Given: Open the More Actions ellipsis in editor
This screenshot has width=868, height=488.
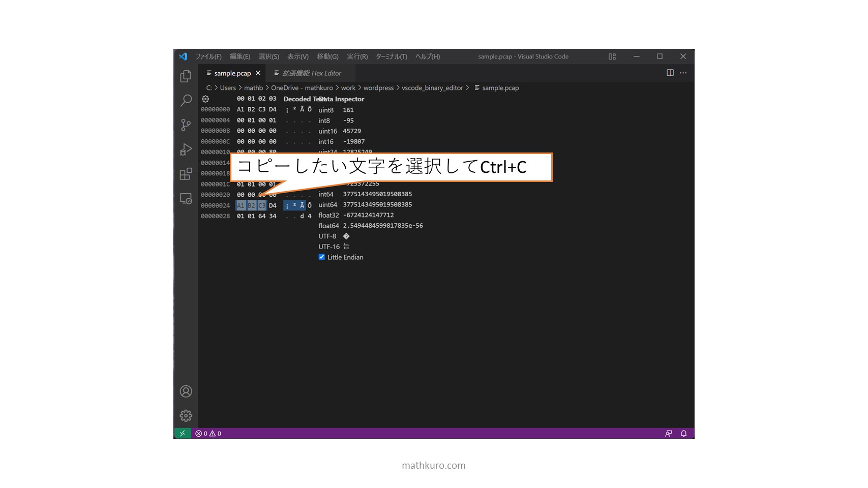Looking at the screenshot, I should click(x=683, y=73).
